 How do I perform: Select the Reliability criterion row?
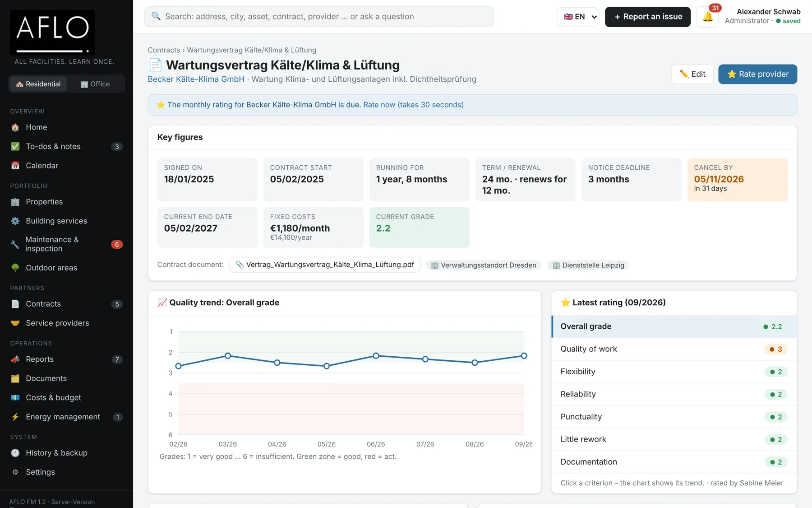pyautogui.click(x=674, y=394)
